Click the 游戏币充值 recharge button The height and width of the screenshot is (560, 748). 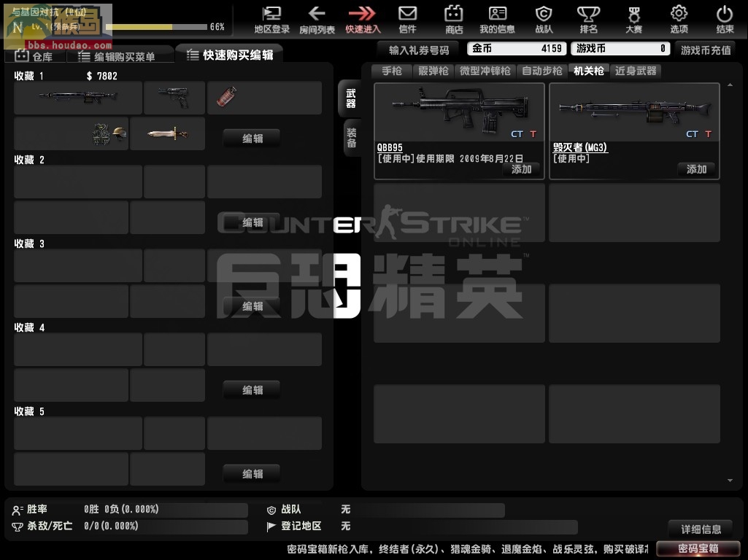(x=706, y=50)
